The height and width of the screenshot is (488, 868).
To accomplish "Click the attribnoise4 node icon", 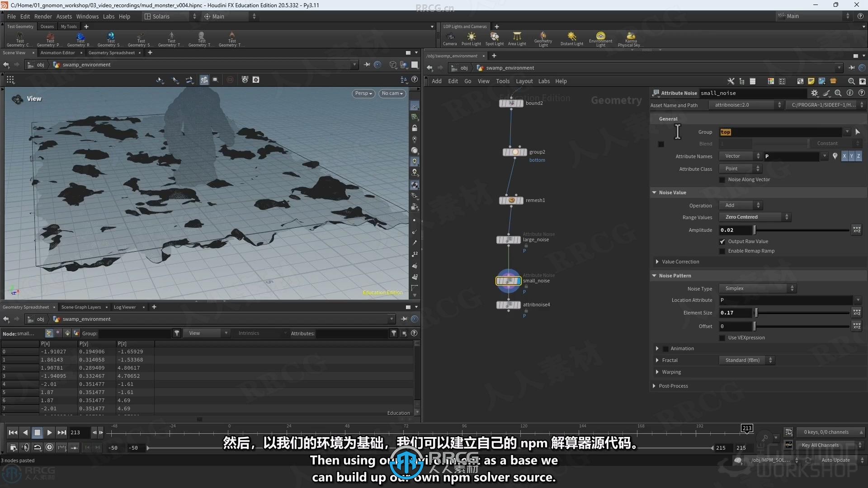I will [x=508, y=305].
